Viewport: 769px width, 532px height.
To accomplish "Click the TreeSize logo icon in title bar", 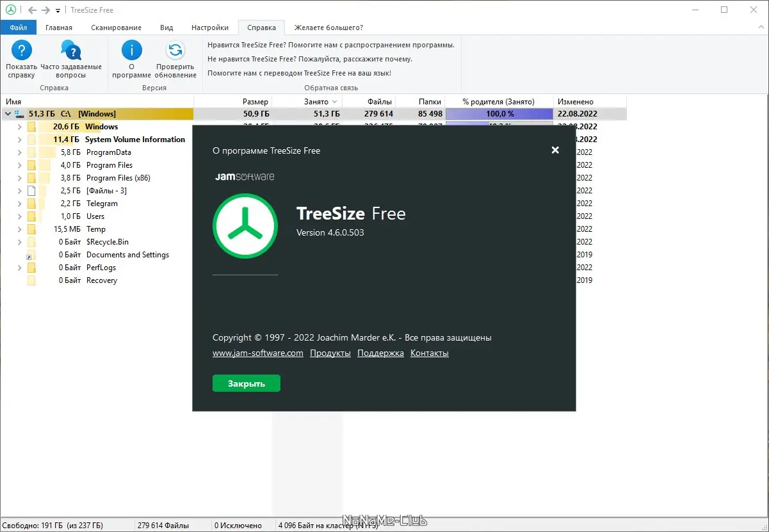I will click(x=10, y=10).
